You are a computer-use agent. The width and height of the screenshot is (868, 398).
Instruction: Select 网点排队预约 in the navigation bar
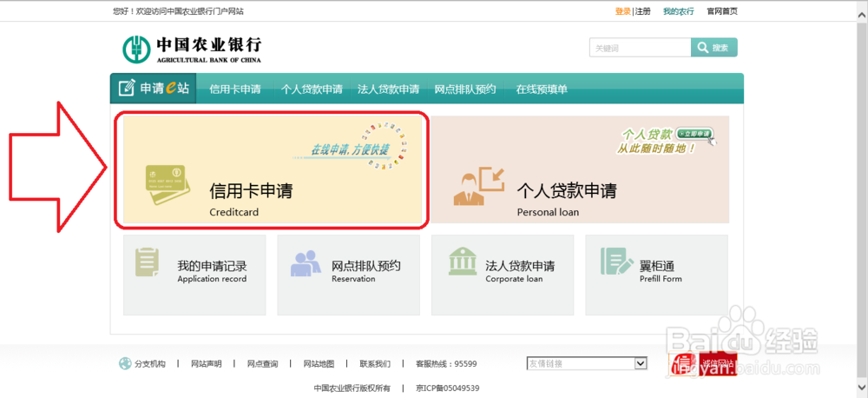tap(465, 90)
